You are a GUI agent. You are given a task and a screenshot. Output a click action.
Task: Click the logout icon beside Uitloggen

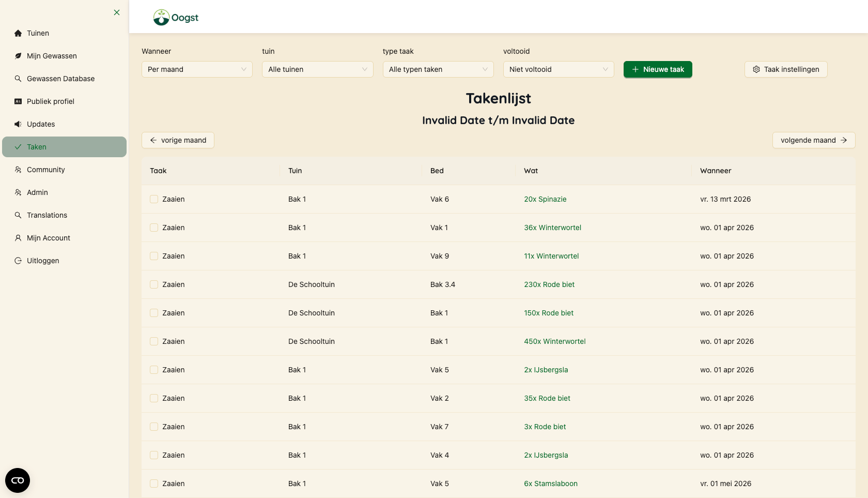[x=18, y=261]
